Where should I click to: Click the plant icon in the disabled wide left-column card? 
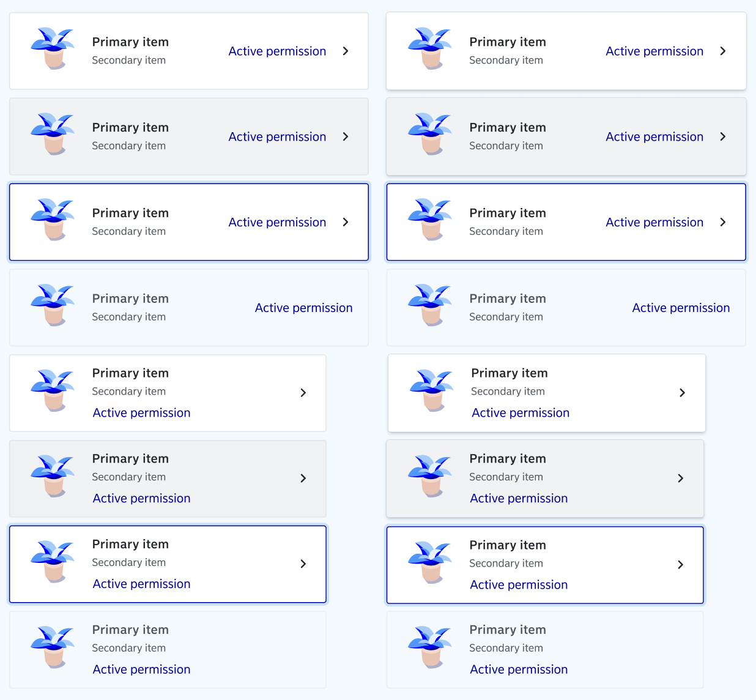(x=53, y=305)
